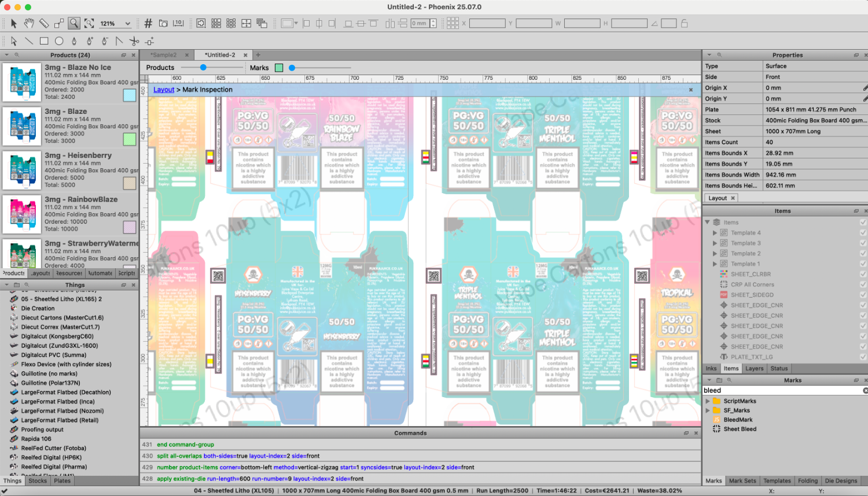
Task: Toggle the Template 3 checkbox
Action: click(863, 243)
